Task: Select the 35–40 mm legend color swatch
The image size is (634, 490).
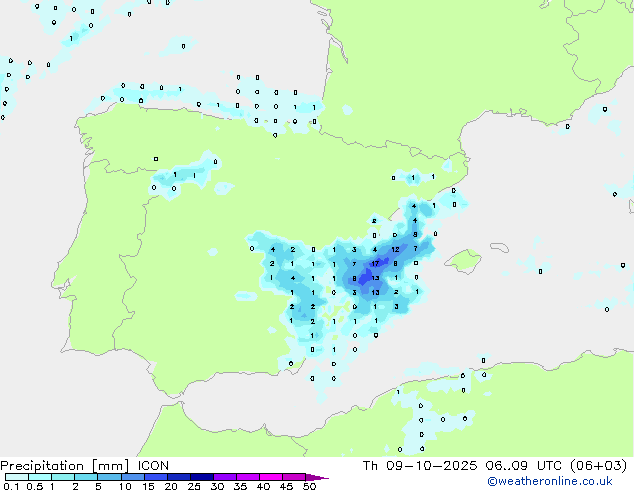Action: tap(247, 477)
